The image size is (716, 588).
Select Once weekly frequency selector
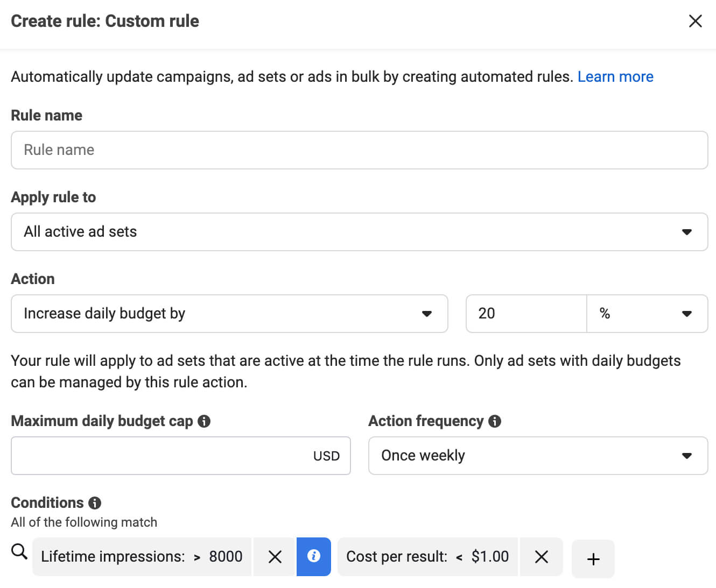click(x=538, y=456)
